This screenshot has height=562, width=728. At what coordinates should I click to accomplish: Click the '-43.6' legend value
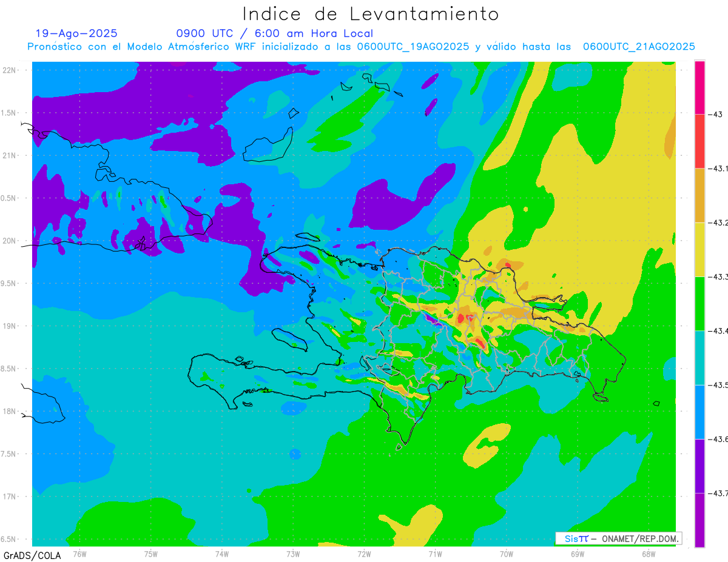[718, 439]
